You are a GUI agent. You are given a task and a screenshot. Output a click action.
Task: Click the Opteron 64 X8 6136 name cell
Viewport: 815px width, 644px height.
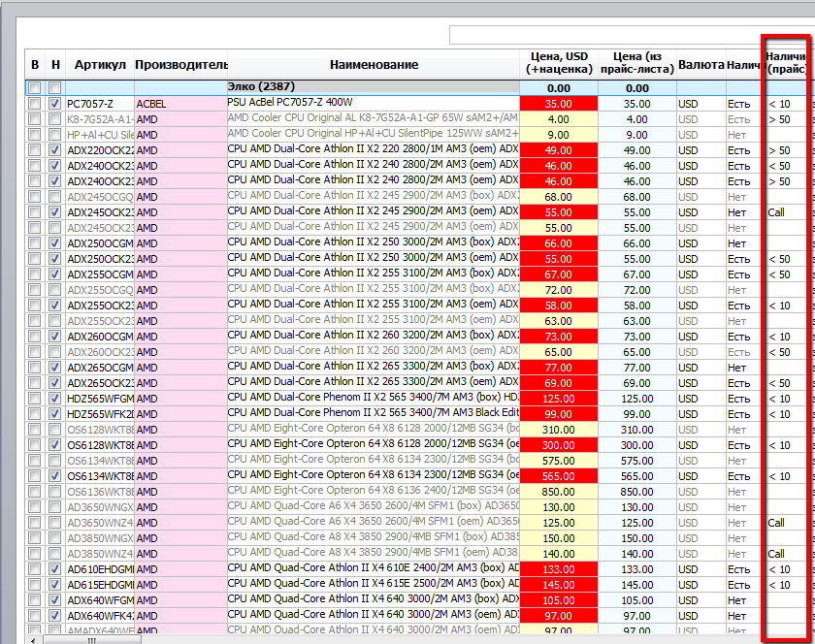[x=374, y=492]
